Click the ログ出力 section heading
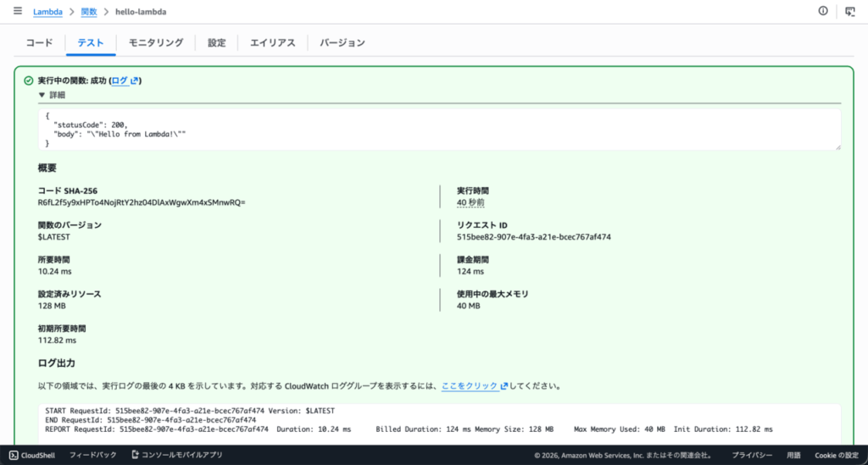This screenshot has width=868, height=465. pos(57,363)
